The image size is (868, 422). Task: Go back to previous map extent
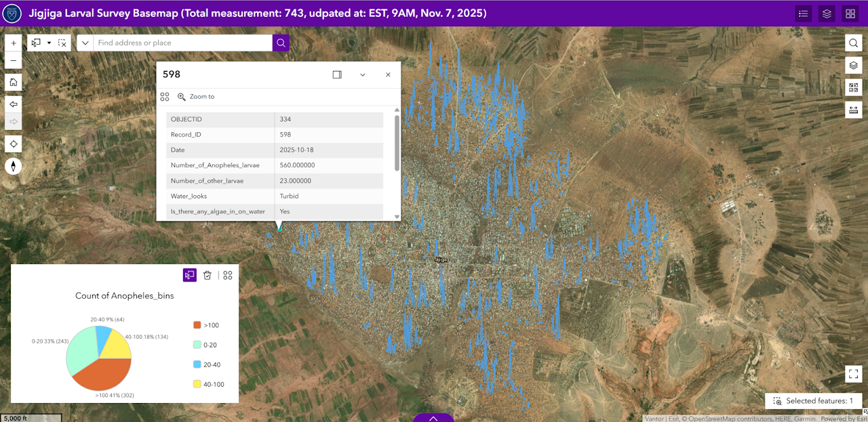[x=14, y=104]
